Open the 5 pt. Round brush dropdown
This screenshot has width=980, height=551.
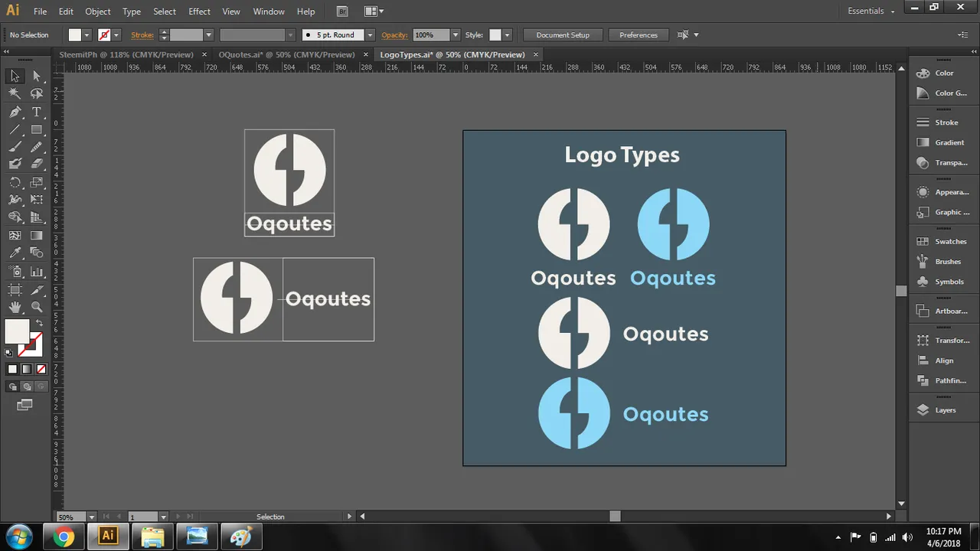370,35
